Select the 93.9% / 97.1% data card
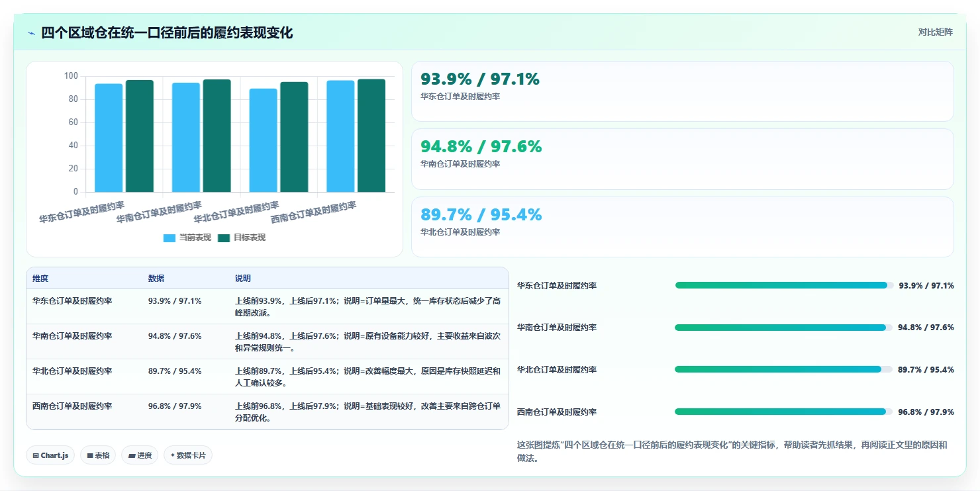This screenshot has height=491, width=980. [683, 91]
